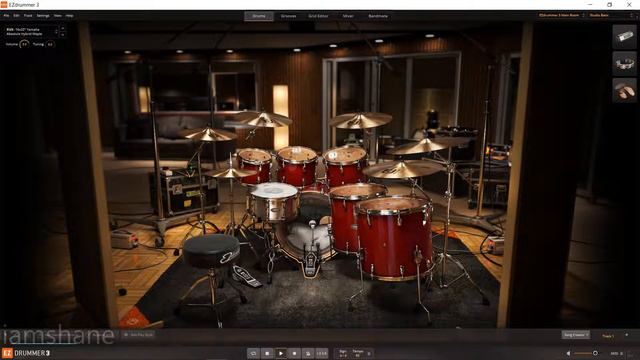The width and height of the screenshot is (640, 360).
Task: Start recording with the record button
Action: [x=294, y=353]
